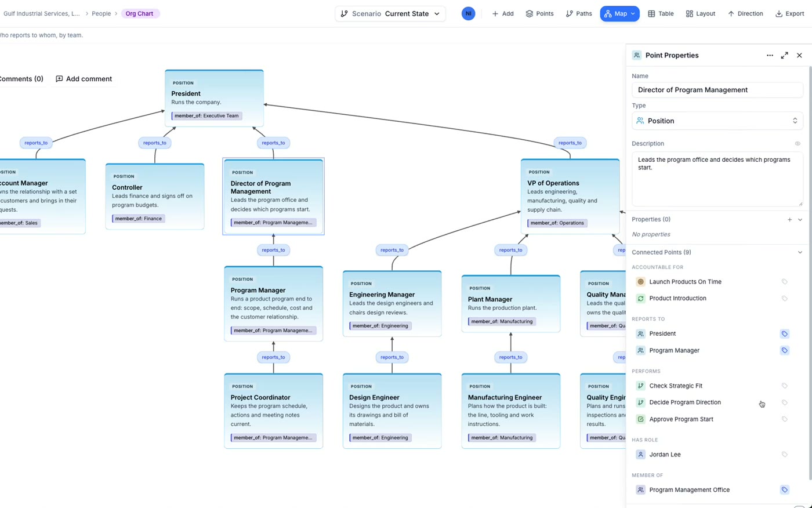
Task: Select the Design Engineer position card
Action: click(392, 411)
